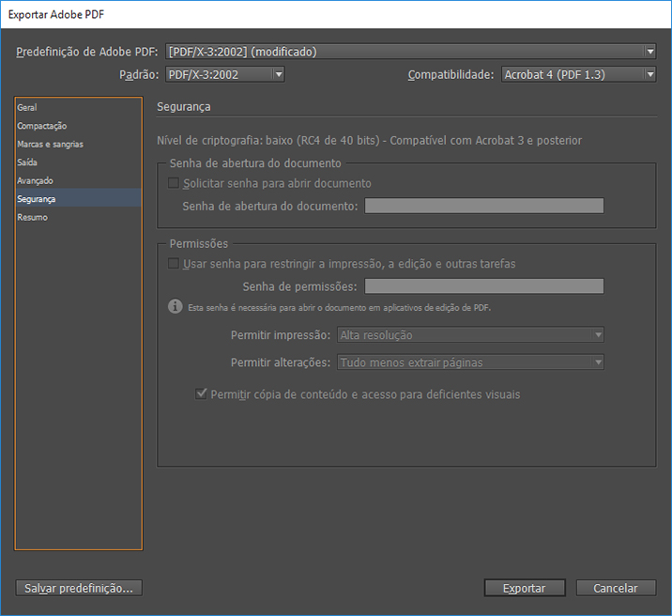Click the Exportar button
This screenshot has width=672, height=616.
pyautogui.click(x=525, y=588)
